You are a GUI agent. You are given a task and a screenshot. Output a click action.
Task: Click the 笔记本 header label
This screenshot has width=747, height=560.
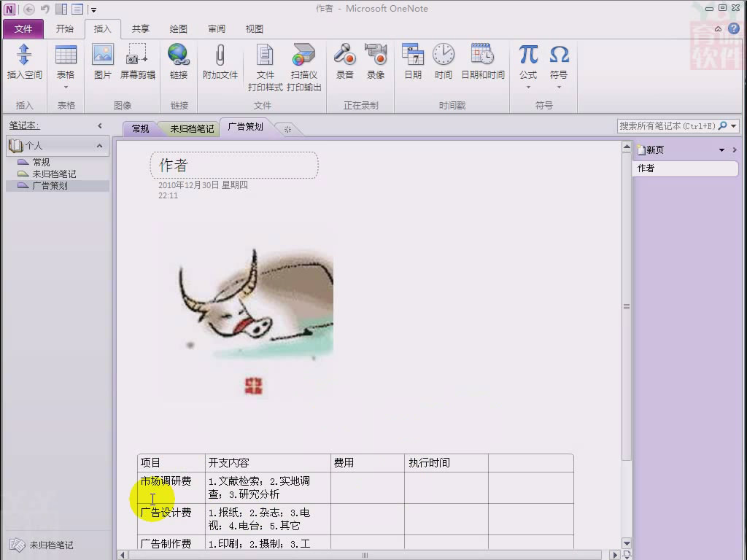pos(24,125)
